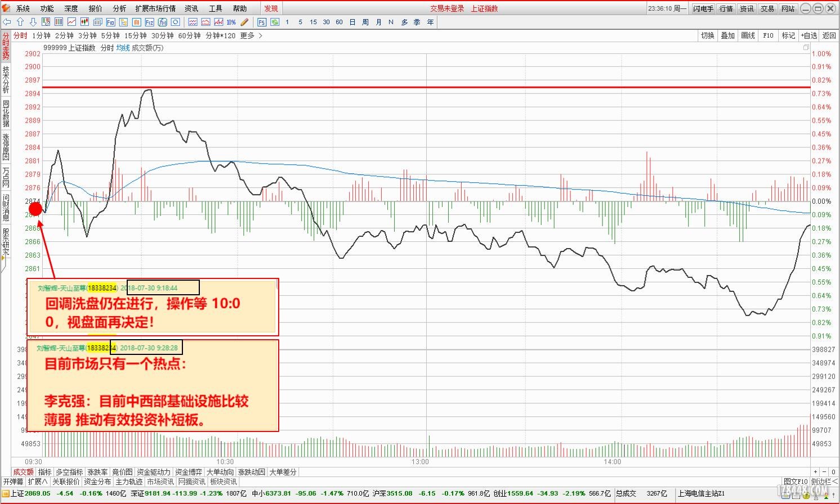The height and width of the screenshot is (504, 840).
Task: Open the 工具 menu
Action: tap(216, 8)
